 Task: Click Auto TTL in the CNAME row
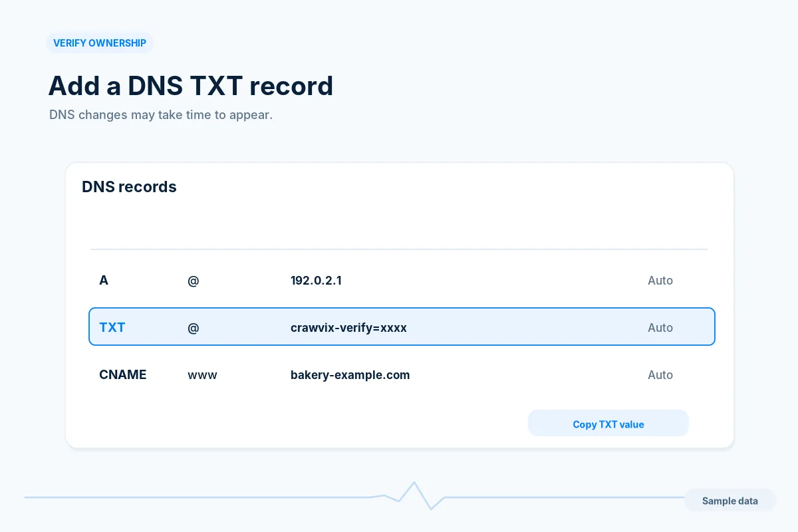(660, 374)
